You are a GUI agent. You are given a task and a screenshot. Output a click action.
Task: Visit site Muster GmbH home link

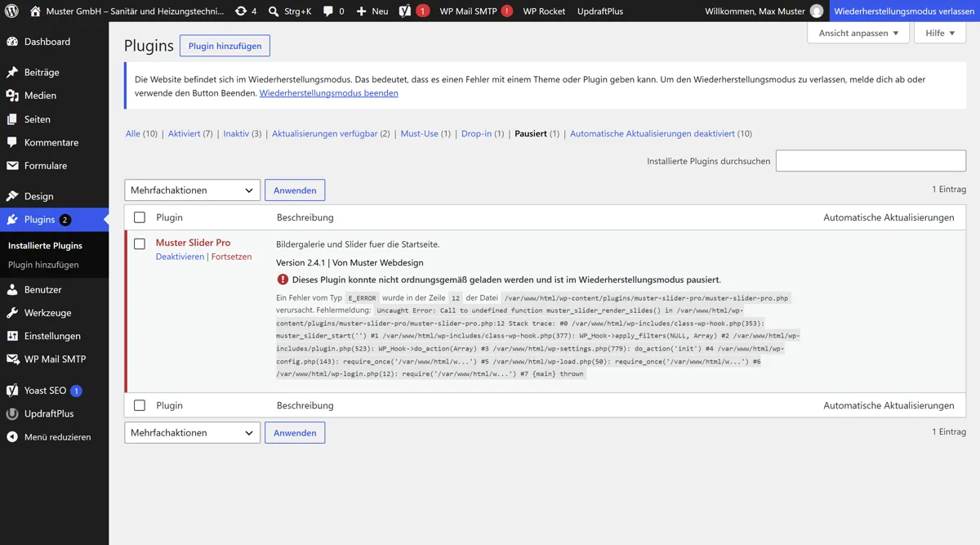(127, 11)
